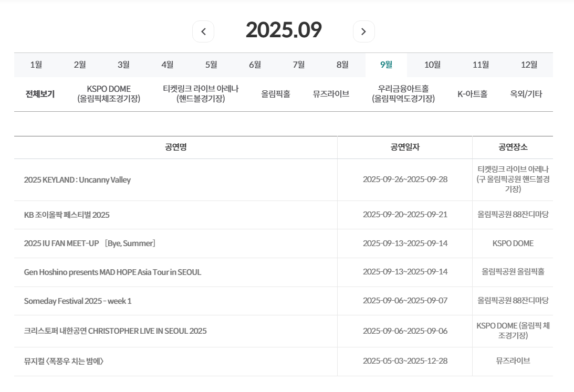Filter by 옥외/기타 venue
This screenshot has width=574, height=392.
(526, 94)
